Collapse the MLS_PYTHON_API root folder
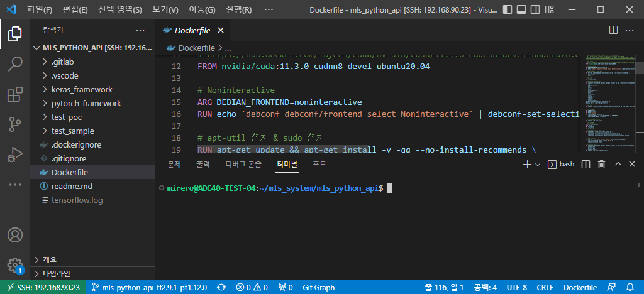The height and width of the screenshot is (294, 644). pyautogui.click(x=92, y=48)
